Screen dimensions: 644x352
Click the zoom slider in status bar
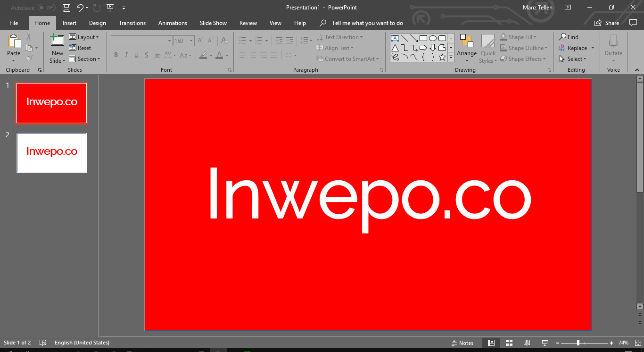click(x=584, y=343)
